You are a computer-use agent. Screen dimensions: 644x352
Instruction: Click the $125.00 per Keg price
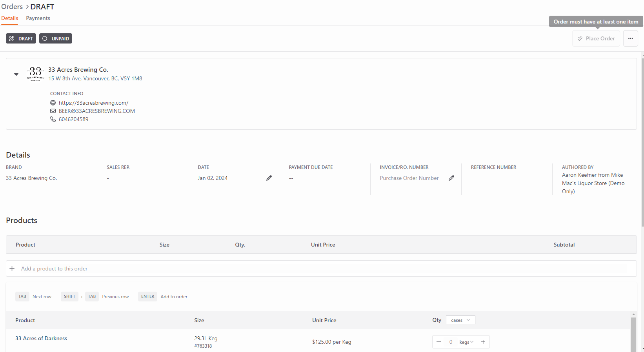click(332, 342)
